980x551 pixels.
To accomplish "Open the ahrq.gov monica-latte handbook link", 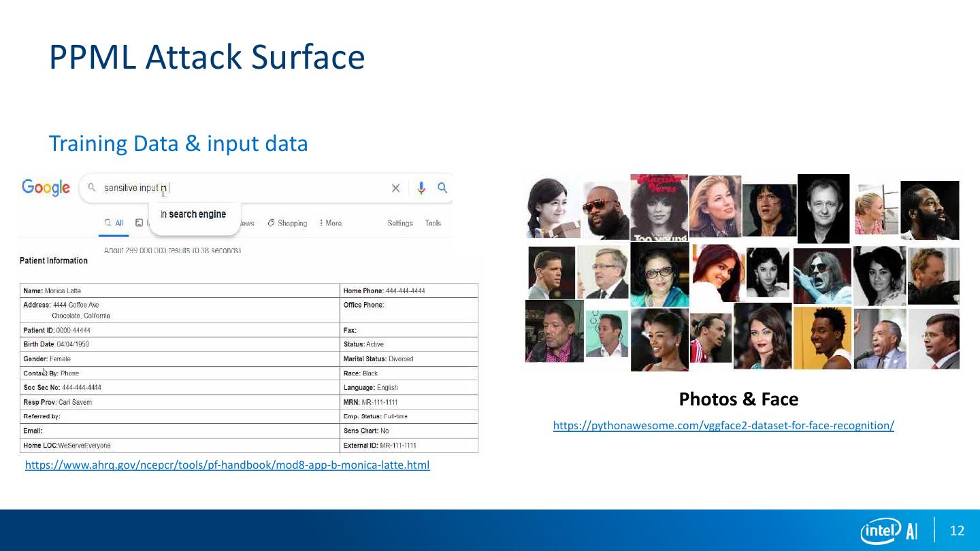I will (x=227, y=465).
